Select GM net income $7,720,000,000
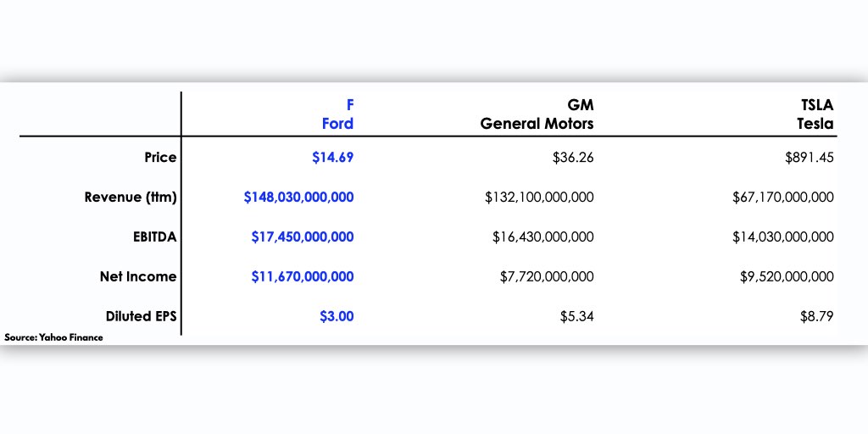The width and height of the screenshot is (868, 434). point(547,277)
